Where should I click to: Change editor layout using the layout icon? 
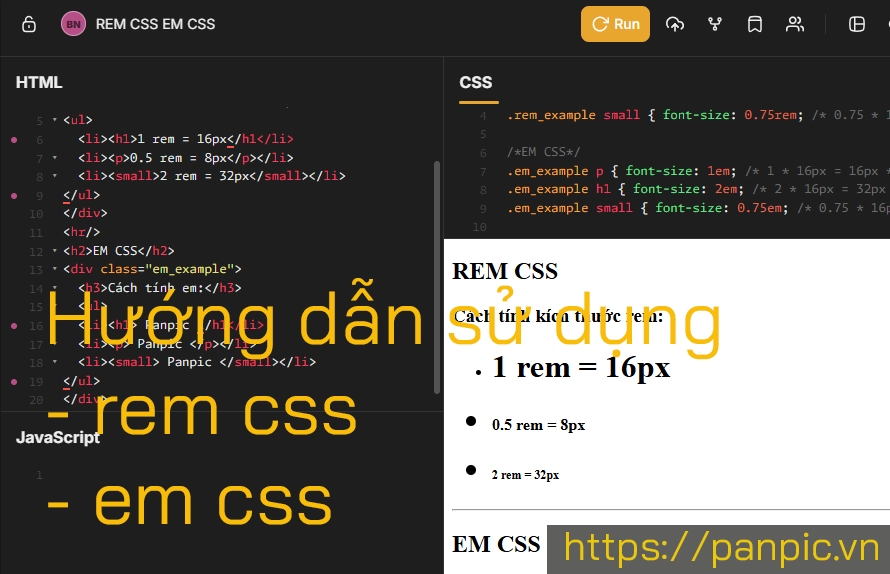coord(857,24)
